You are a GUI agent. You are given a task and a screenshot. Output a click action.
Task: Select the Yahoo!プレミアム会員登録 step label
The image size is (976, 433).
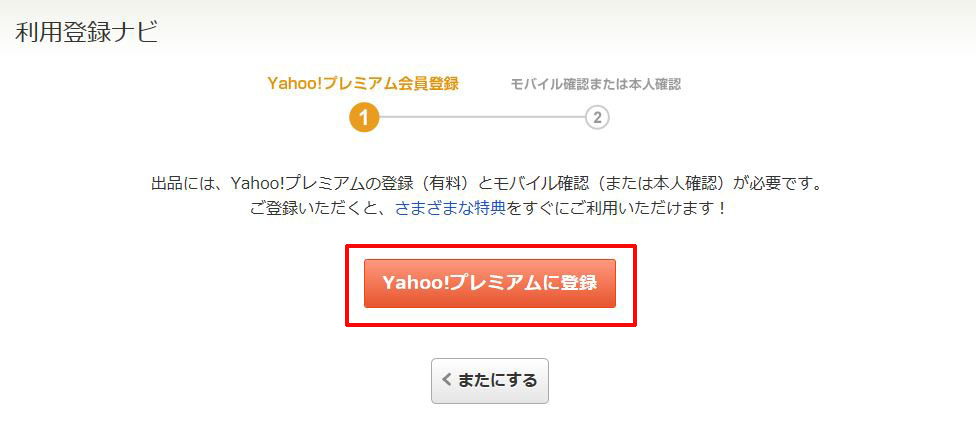coord(363,84)
